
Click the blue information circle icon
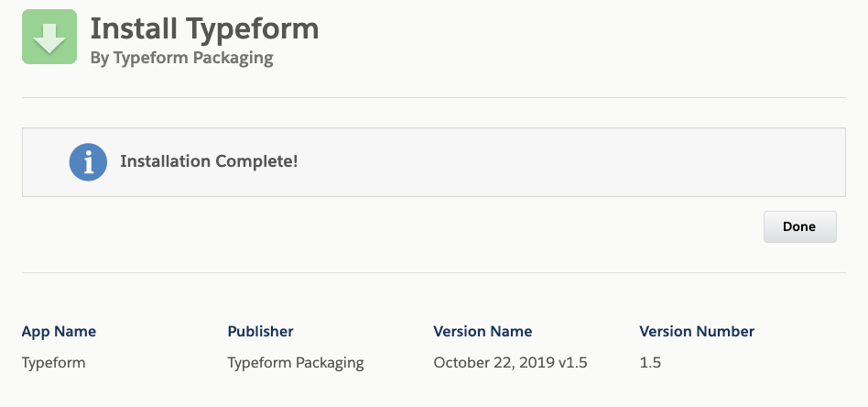(x=88, y=162)
